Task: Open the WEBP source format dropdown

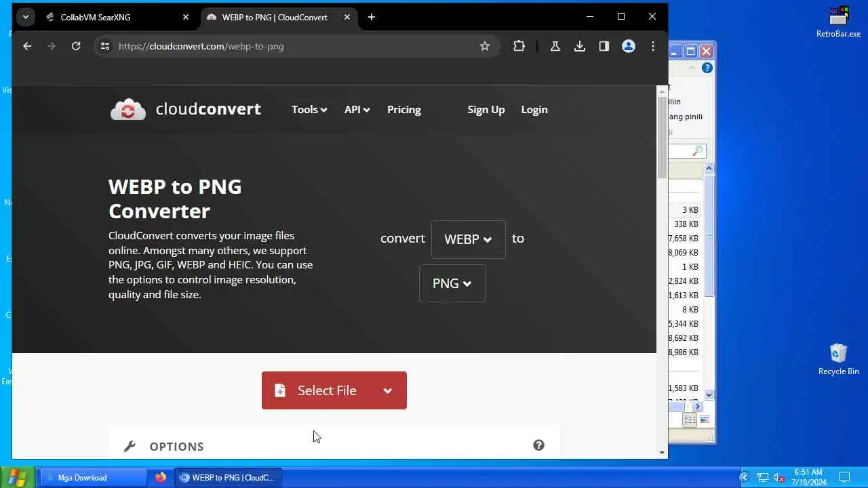Action: point(468,239)
